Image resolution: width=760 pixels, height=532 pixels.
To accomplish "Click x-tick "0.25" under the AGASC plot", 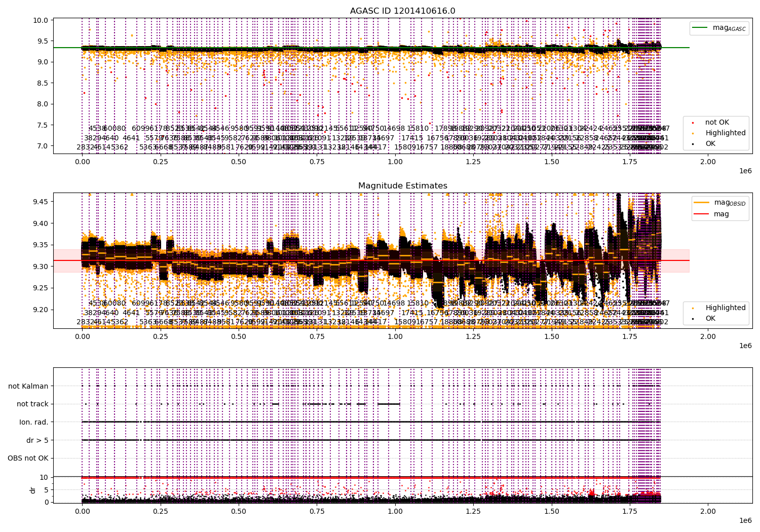I will [161, 162].
